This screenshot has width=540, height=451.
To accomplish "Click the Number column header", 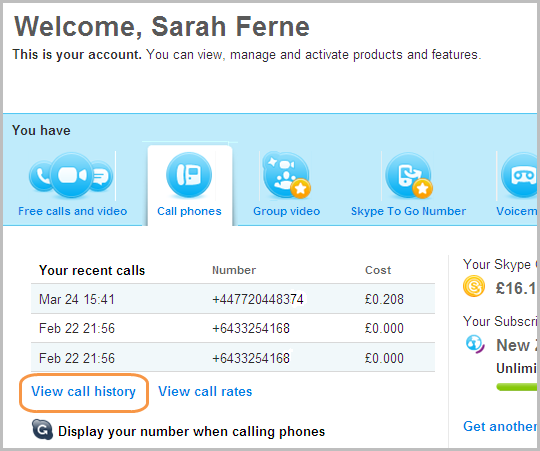I will point(234,270).
